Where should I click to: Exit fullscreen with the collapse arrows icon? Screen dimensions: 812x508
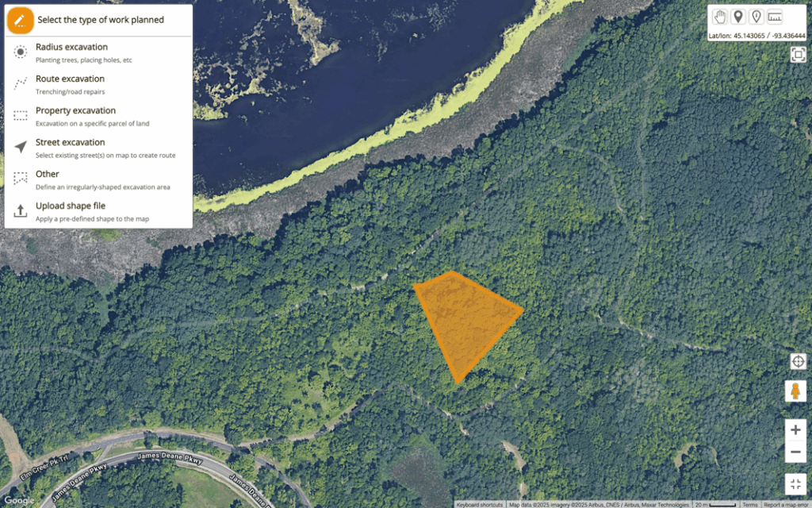pos(795,484)
